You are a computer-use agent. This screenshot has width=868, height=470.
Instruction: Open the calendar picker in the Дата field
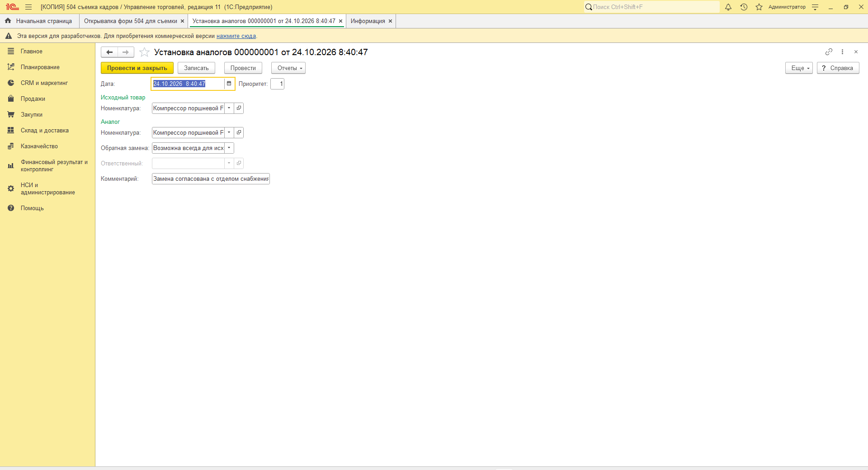(x=229, y=84)
